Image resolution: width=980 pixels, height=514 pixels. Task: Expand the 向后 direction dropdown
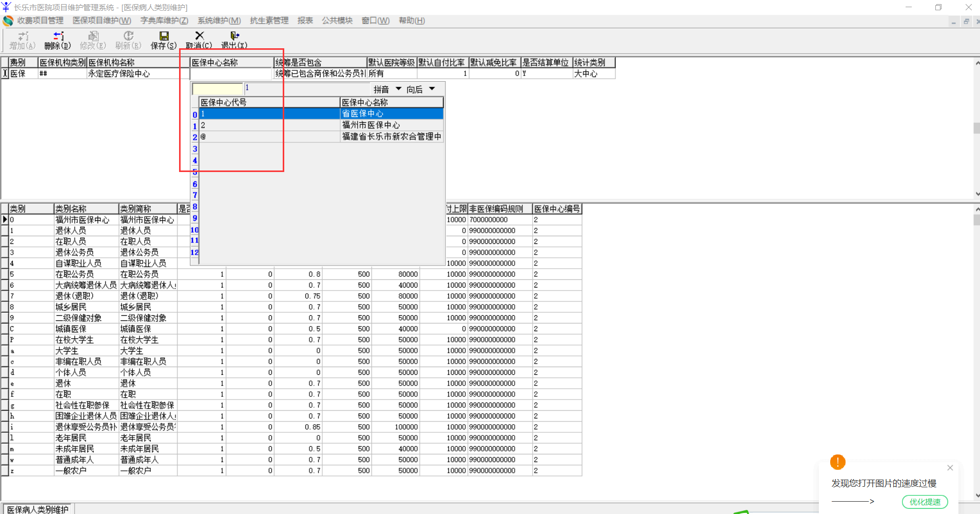pyautogui.click(x=432, y=89)
